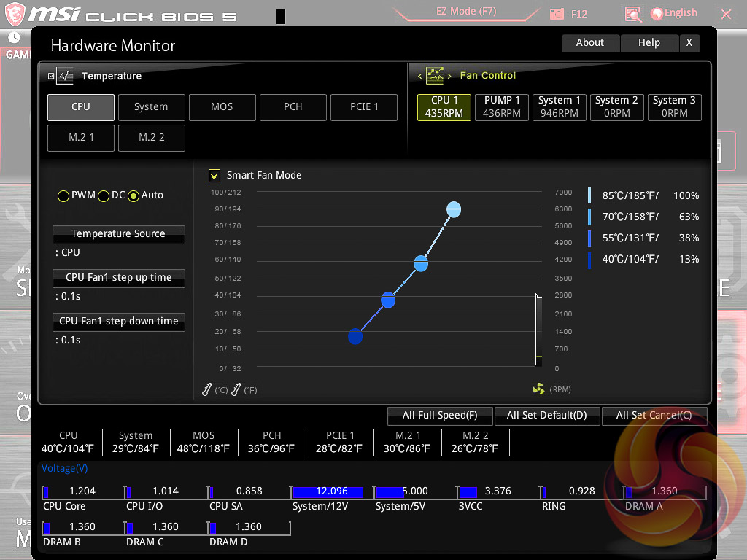Click the 40°C fan curve point

tap(355, 336)
